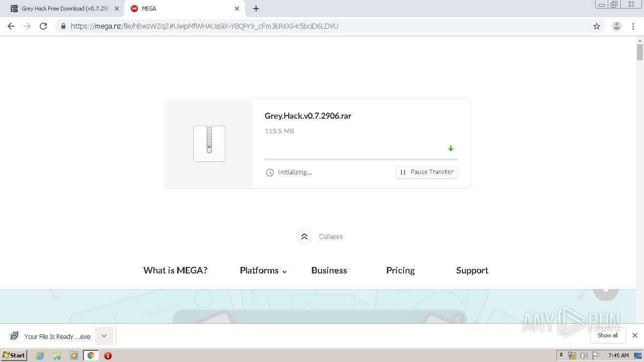Screen dimensions: 644x362
Task: Open media player from taskbar
Action: (74, 355)
